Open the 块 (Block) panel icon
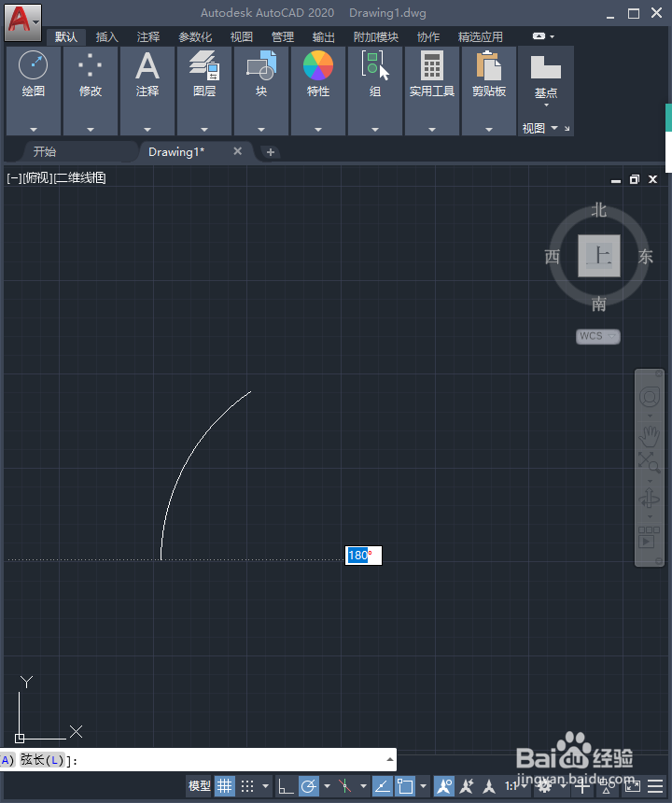 coord(261,65)
